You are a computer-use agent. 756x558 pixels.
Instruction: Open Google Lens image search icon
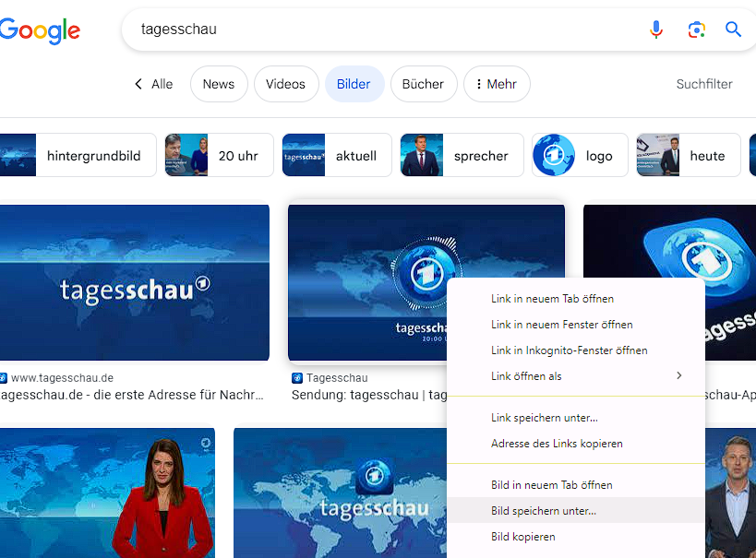click(696, 30)
